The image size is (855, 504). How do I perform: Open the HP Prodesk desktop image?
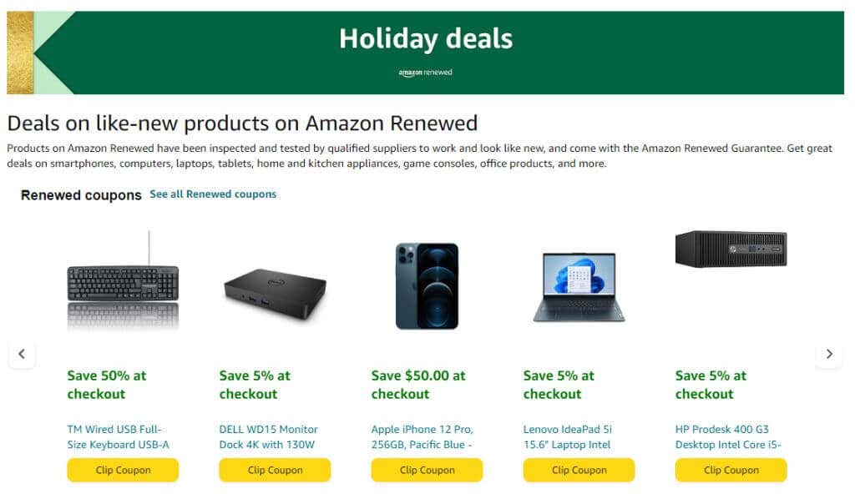click(731, 249)
